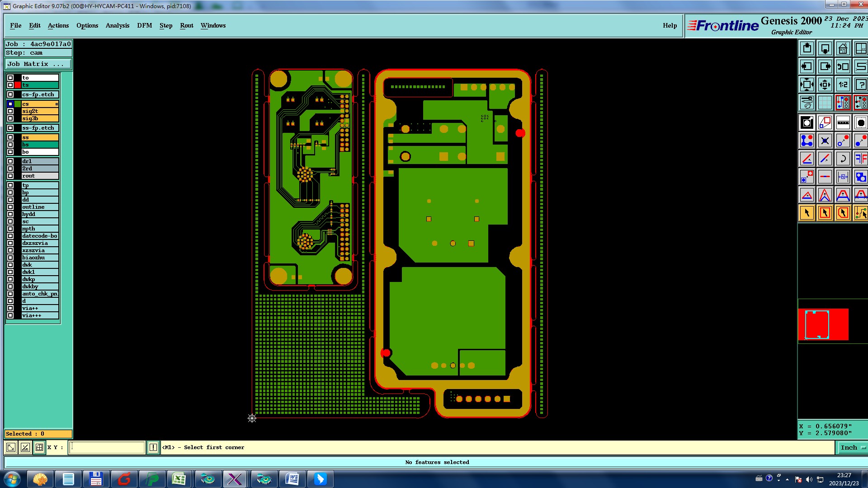Click the rotate feature tool icon

click(x=843, y=159)
